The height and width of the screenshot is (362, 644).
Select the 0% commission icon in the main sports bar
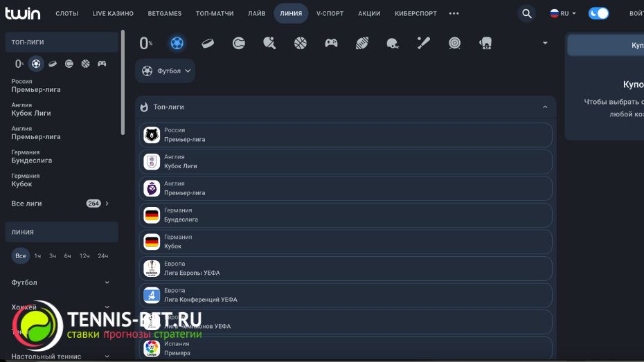tap(146, 43)
